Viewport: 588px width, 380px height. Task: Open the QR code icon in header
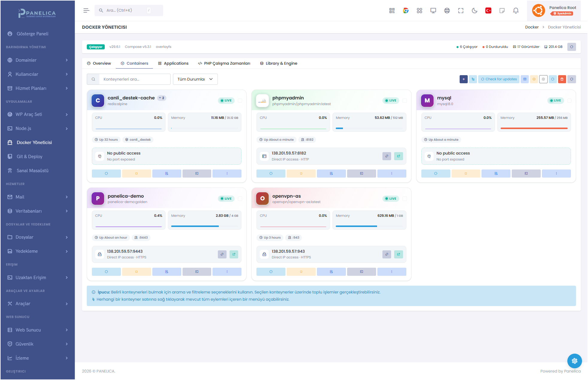pos(392,10)
